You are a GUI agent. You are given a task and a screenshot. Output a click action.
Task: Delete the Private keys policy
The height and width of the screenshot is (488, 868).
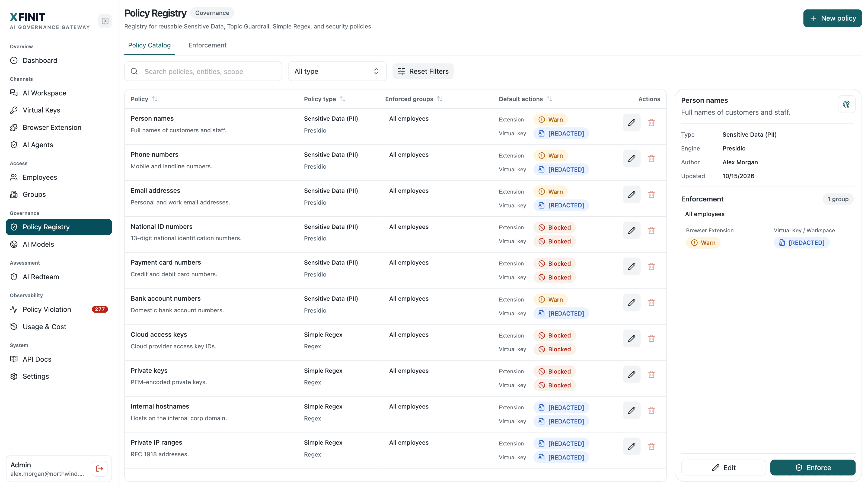coord(651,374)
